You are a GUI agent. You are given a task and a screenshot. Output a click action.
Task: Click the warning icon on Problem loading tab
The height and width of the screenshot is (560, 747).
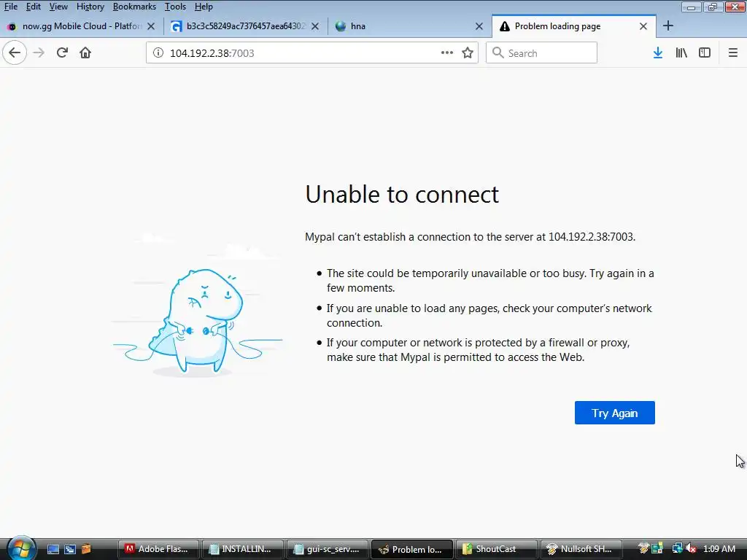pos(505,27)
